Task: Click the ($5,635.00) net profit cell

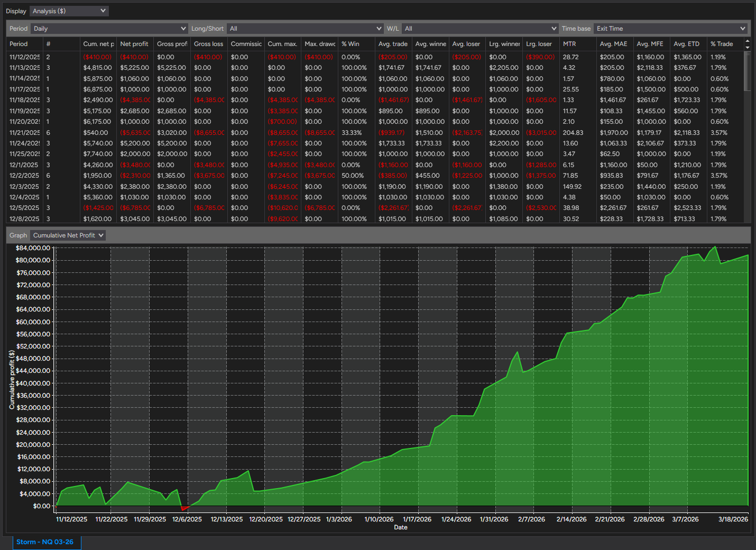Action: 135,133
